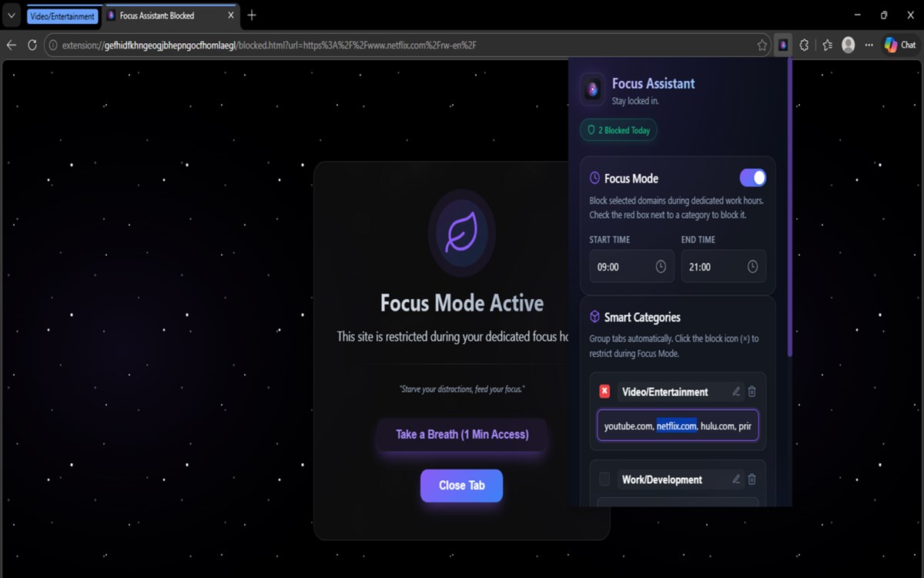The width and height of the screenshot is (924, 578).
Task: Open the browser more options menu
Action: pos(869,45)
